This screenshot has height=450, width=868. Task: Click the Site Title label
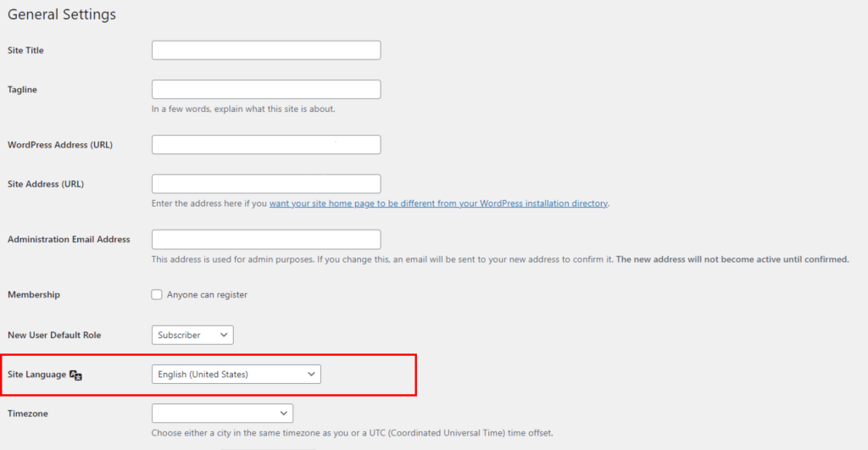25,50
